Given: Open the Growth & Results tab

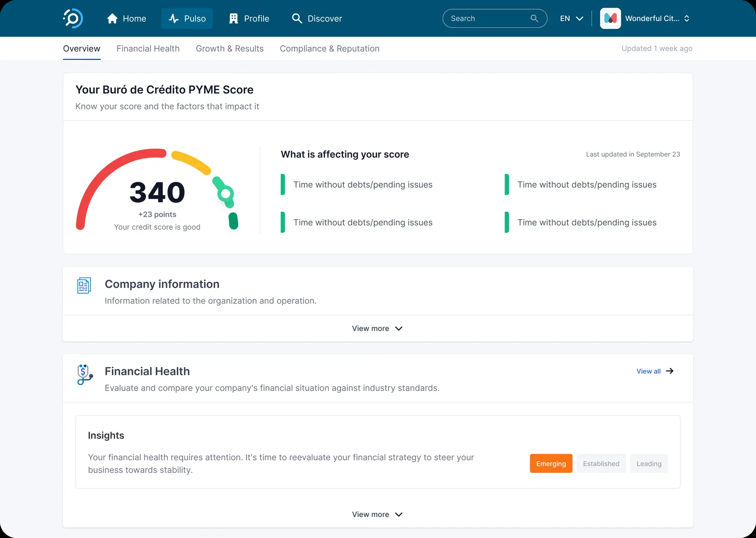Looking at the screenshot, I should 229,48.
